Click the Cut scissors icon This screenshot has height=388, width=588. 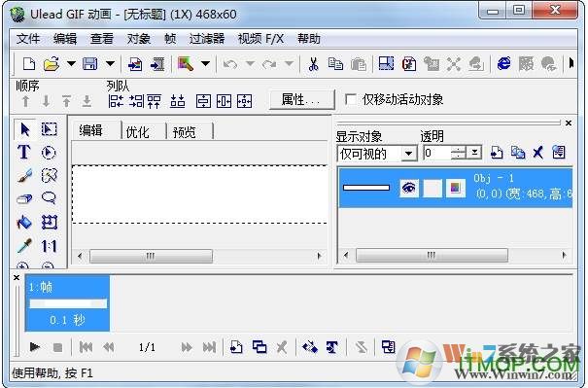(313, 64)
